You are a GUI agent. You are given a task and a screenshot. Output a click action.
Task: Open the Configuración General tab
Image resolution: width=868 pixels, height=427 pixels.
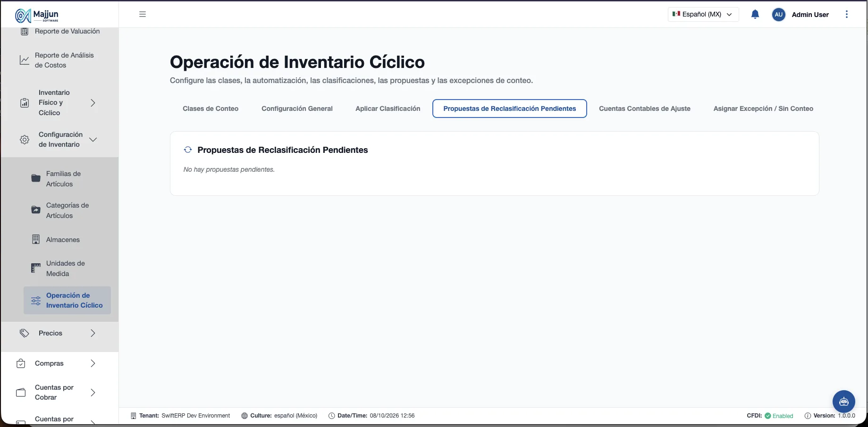(297, 109)
